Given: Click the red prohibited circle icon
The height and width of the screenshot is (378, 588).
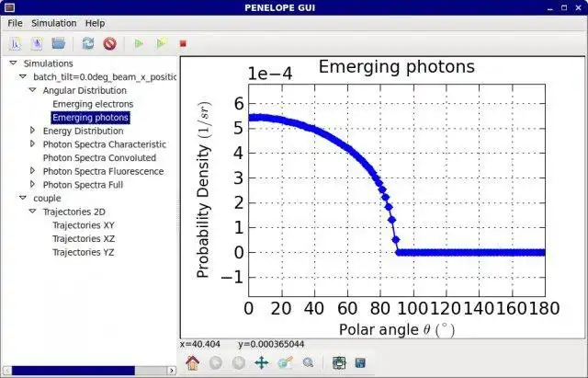Looking at the screenshot, I should pyautogui.click(x=110, y=43).
